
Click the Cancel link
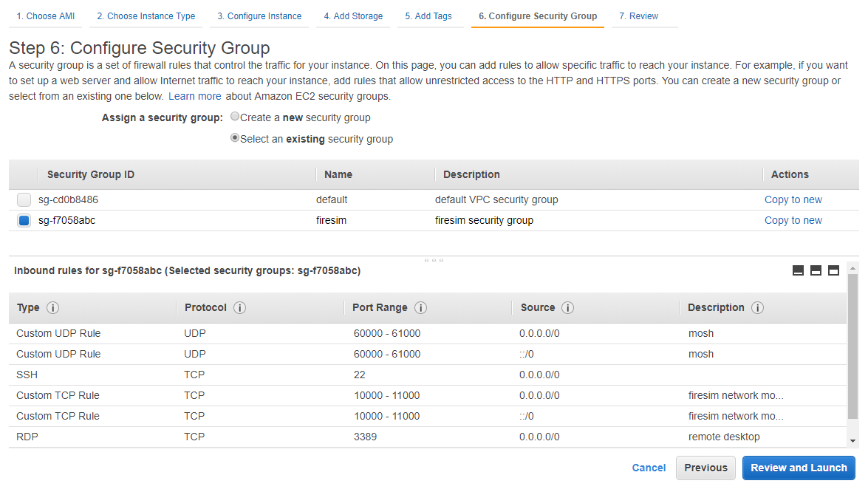point(649,468)
